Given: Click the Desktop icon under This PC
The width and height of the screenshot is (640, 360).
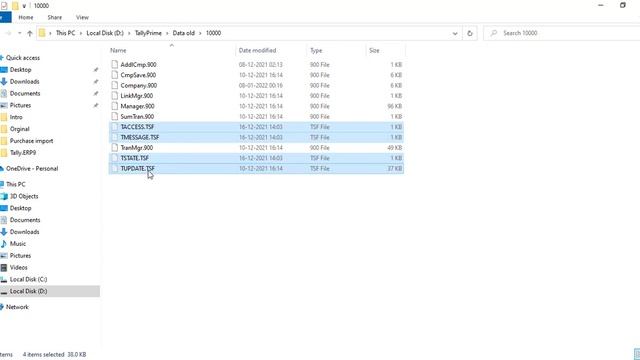Looking at the screenshot, I should click(4, 208).
